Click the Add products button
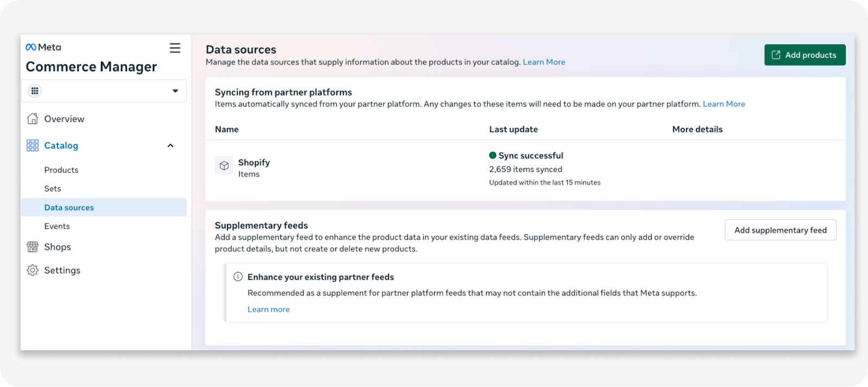Screen dimensions: 868x387 805,55
